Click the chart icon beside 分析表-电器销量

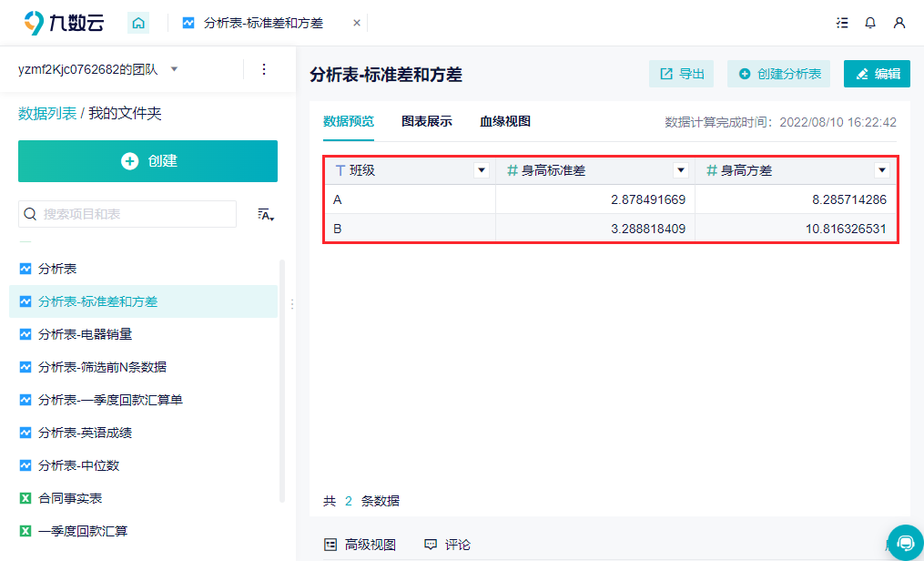(25, 335)
